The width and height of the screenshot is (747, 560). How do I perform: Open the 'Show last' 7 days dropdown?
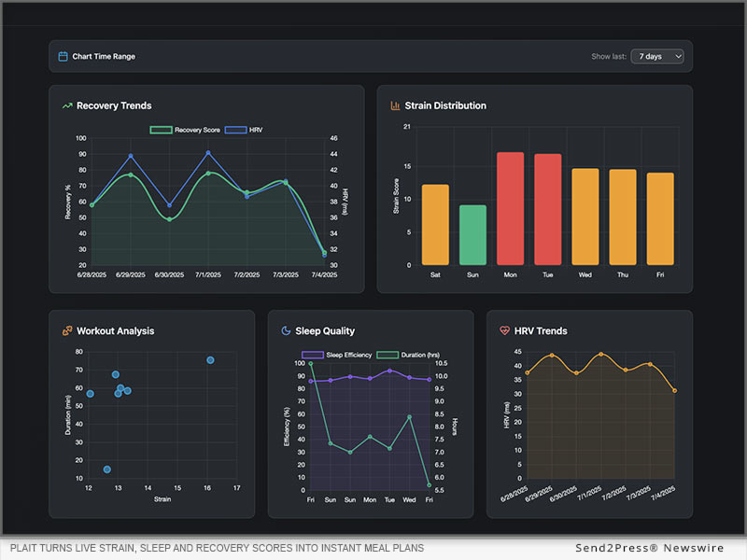click(x=657, y=57)
